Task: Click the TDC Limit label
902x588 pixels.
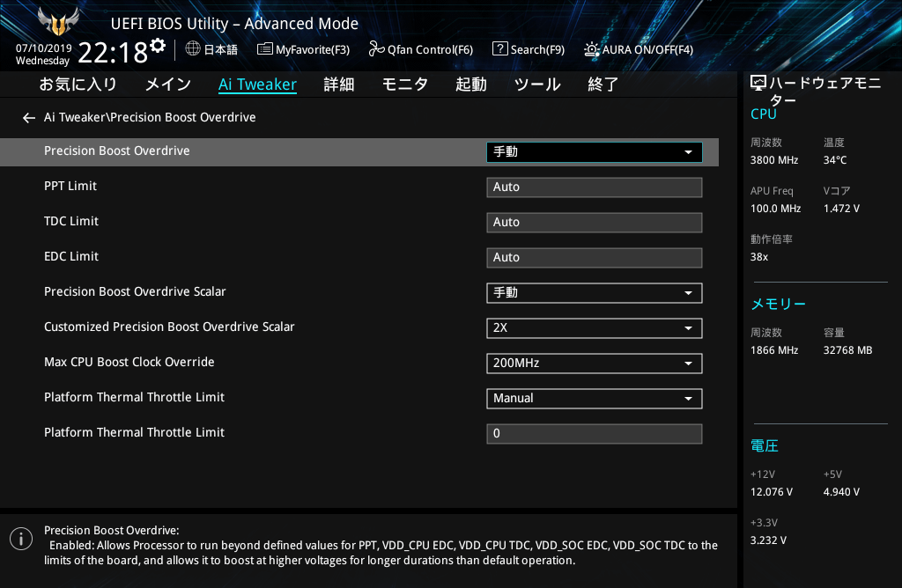Action: 71,221
